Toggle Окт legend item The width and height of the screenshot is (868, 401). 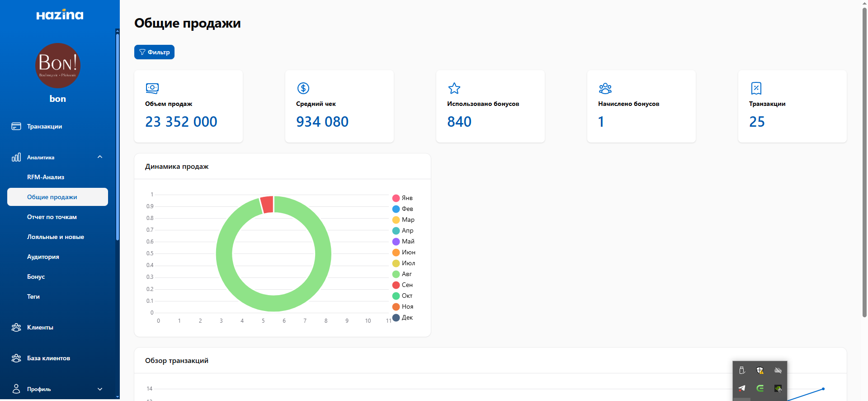[402, 296]
